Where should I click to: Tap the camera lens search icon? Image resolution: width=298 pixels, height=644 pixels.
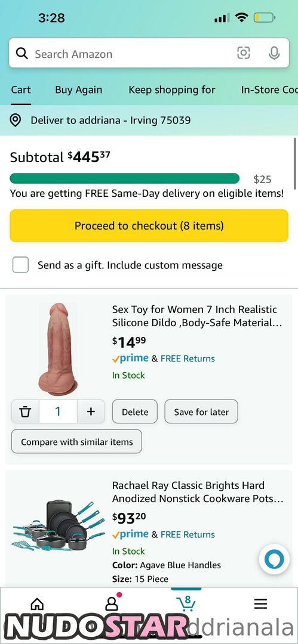[243, 53]
